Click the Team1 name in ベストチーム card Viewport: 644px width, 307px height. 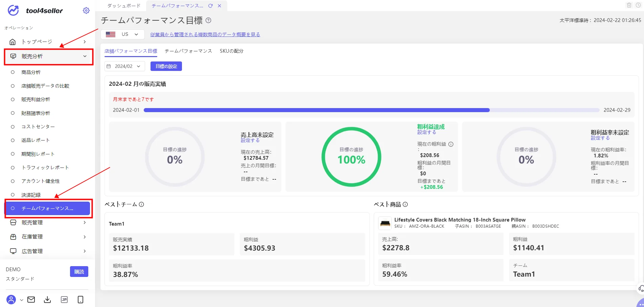click(x=117, y=224)
